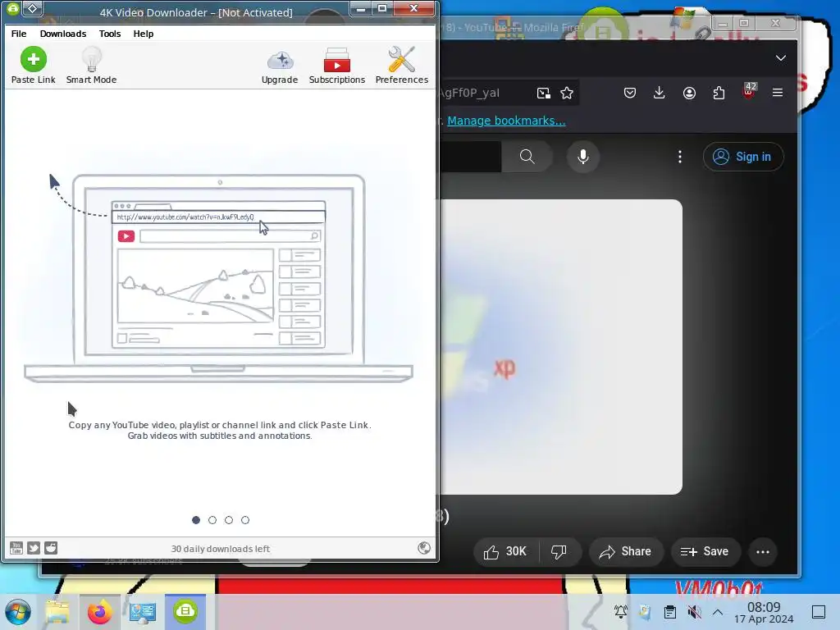Open YouTube settings three-dot menu
This screenshot has height=630, width=840.
680,157
